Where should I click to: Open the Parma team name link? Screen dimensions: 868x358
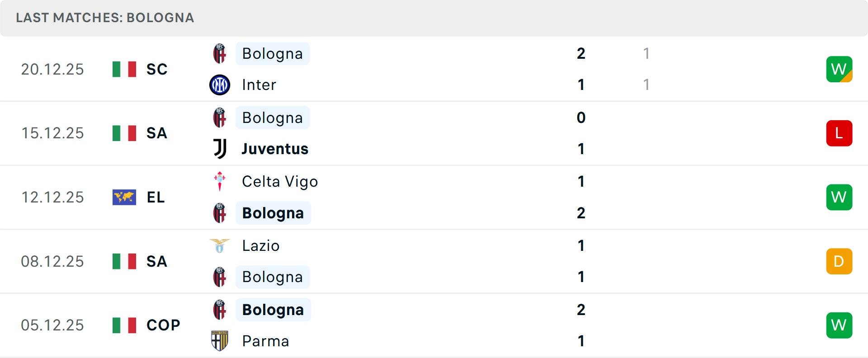point(265,341)
